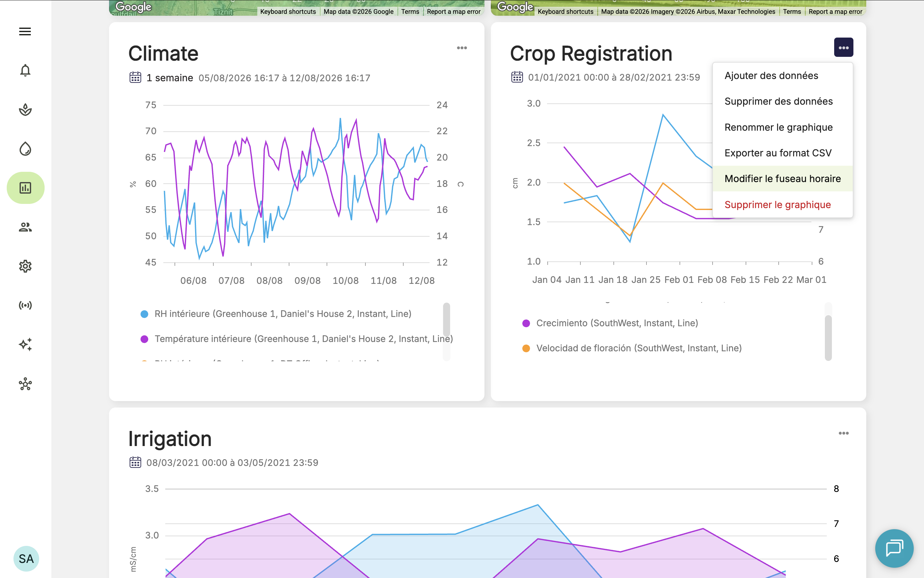Open the Climate chart options menu

click(462, 48)
